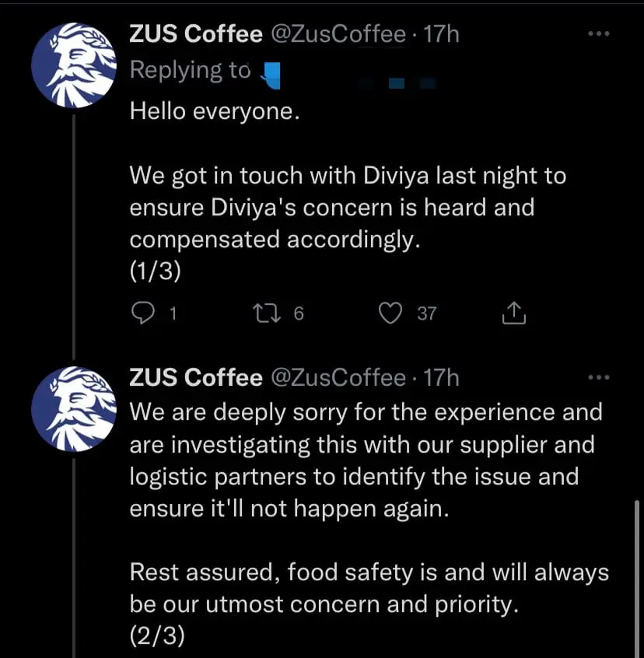This screenshot has height=658, width=644.
Task: Open the second tweet's three-dot more menu
Action: [598, 378]
